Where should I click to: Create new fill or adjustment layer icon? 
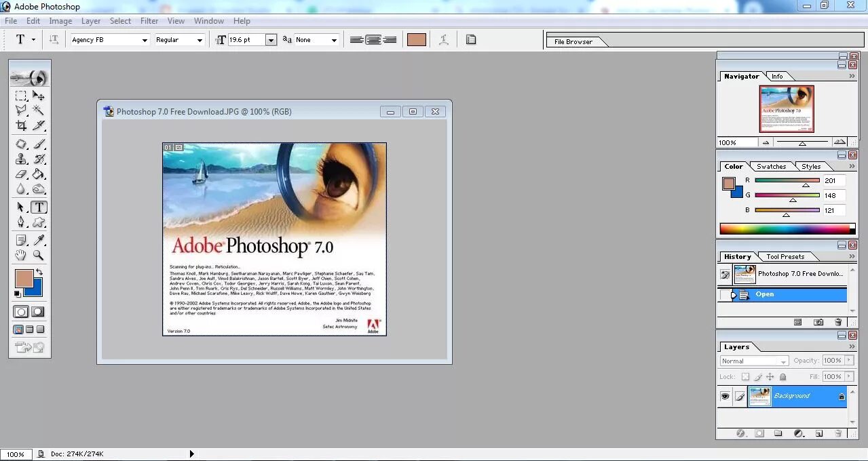799,433
